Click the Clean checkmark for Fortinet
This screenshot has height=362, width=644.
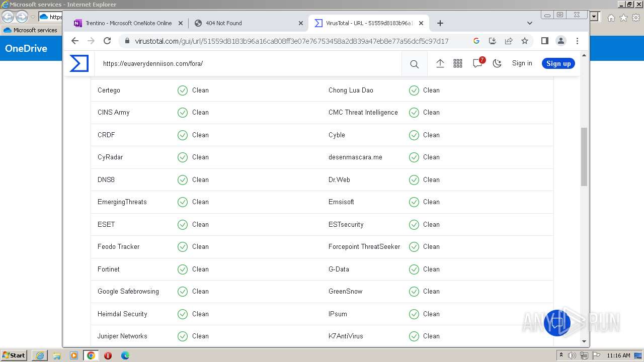point(183,269)
